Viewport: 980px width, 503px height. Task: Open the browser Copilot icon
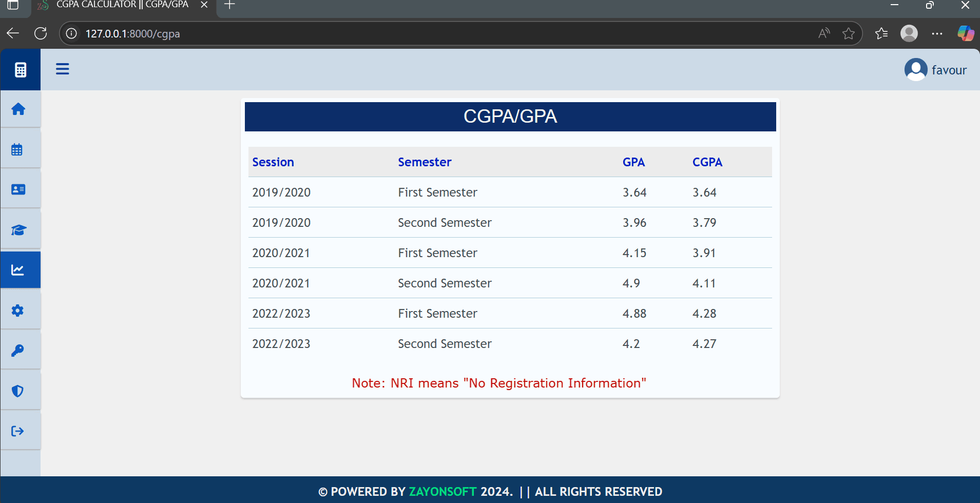pos(965,34)
